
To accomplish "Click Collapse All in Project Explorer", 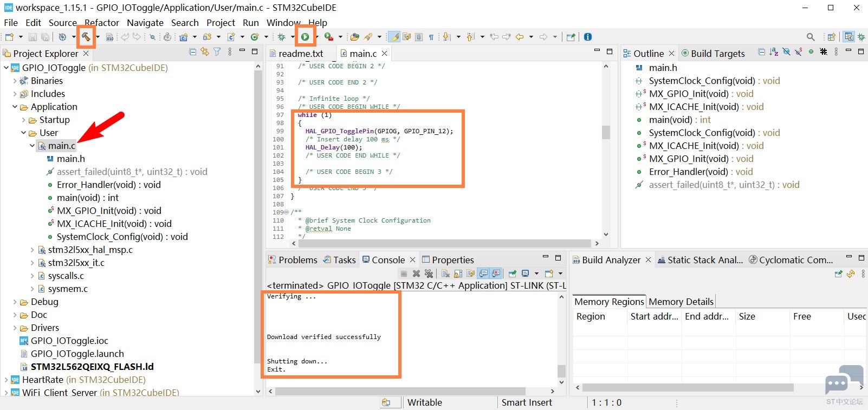I will [193, 52].
